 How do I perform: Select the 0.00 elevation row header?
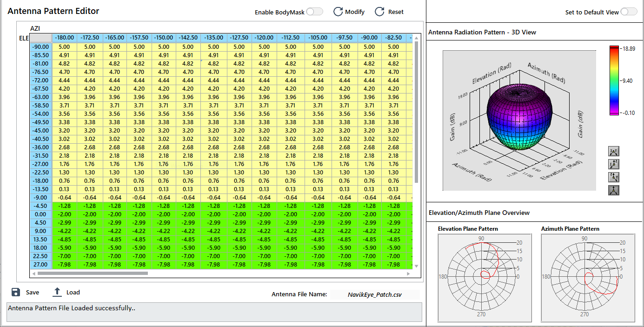(41, 214)
